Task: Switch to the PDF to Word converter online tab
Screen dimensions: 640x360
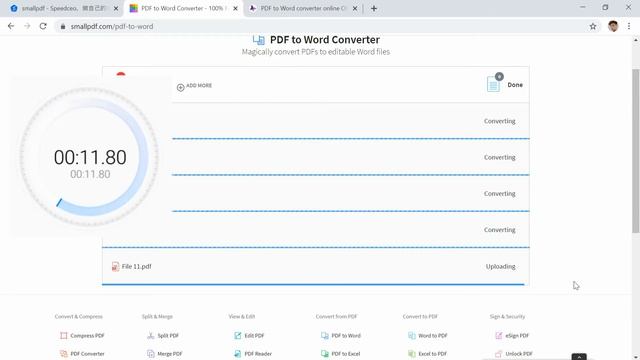Action: click(302, 8)
